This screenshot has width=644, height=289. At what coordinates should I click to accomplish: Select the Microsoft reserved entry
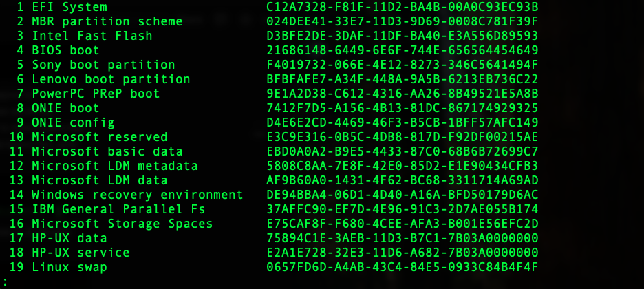100,137
